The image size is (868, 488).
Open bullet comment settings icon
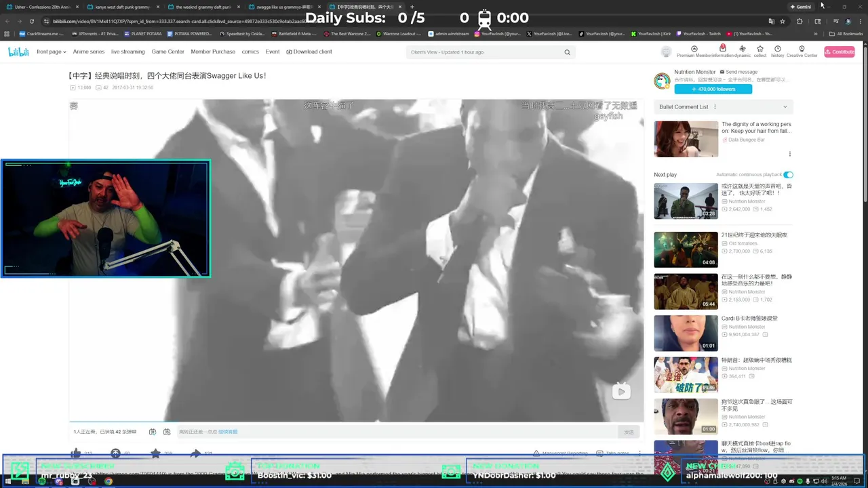pos(167,432)
